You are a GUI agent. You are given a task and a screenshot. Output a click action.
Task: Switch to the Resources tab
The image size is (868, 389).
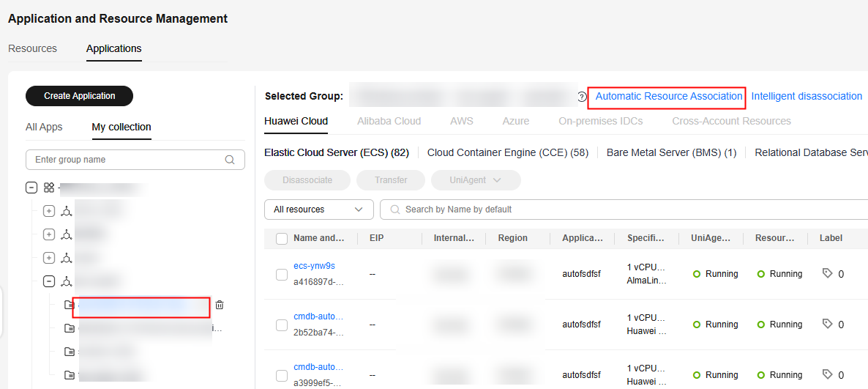click(32, 48)
